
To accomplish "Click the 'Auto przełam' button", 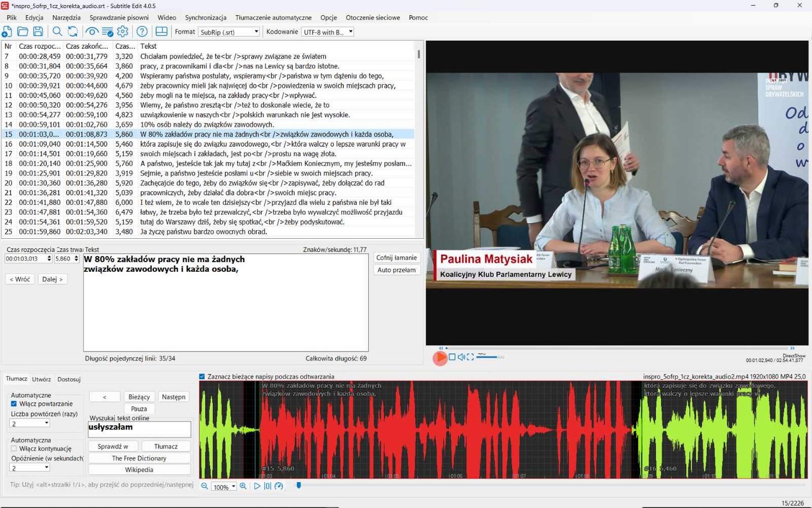I will [396, 270].
